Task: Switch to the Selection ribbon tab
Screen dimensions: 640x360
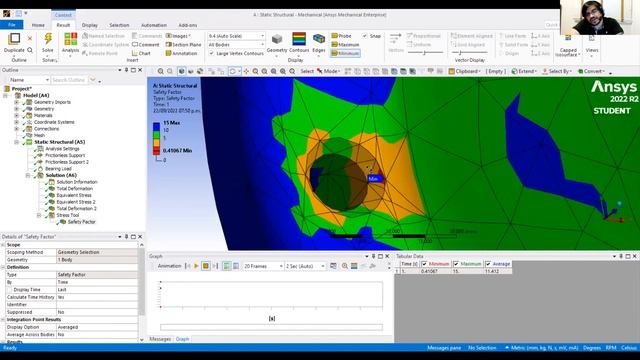Action: coord(119,25)
